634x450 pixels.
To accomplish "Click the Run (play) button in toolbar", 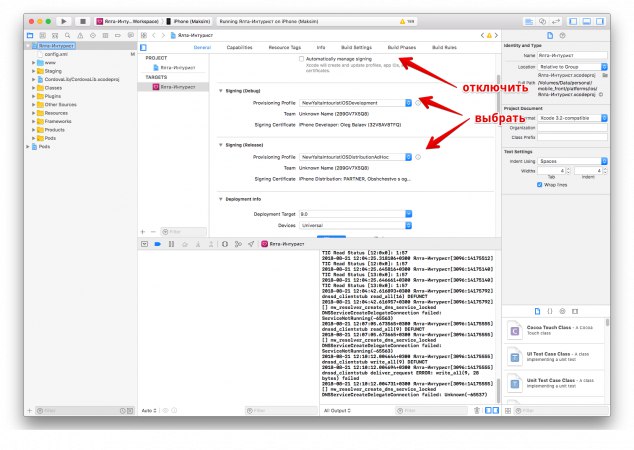I will coord(63,21).
